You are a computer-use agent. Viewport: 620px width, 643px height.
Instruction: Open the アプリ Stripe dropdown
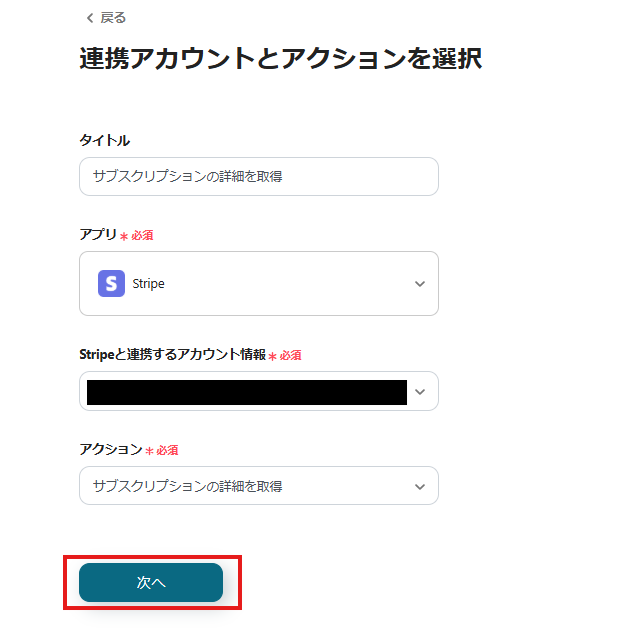pos(258,284)
